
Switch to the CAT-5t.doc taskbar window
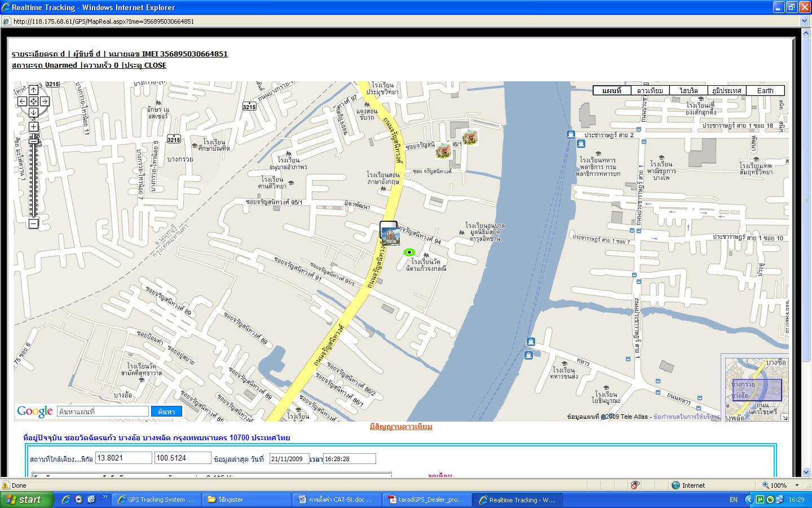click(337, 500)
